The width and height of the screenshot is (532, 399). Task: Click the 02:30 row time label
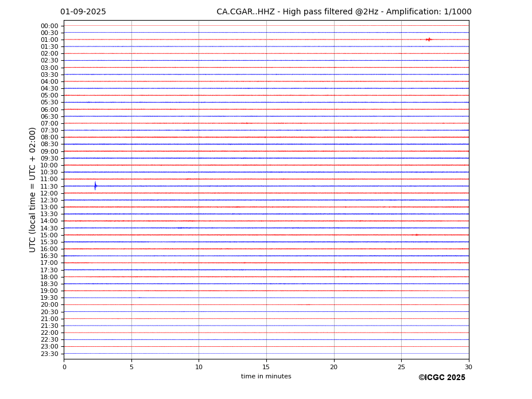[x=49, y=61]
